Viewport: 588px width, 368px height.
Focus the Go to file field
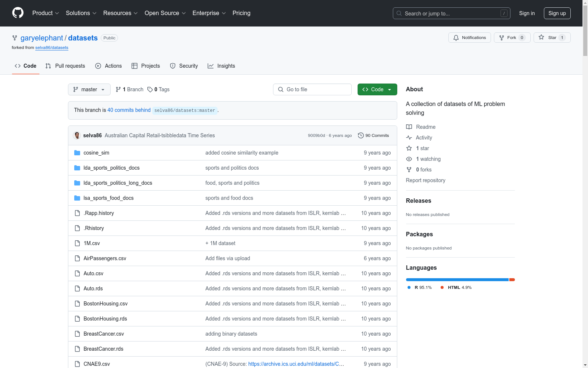coord(312,89)
